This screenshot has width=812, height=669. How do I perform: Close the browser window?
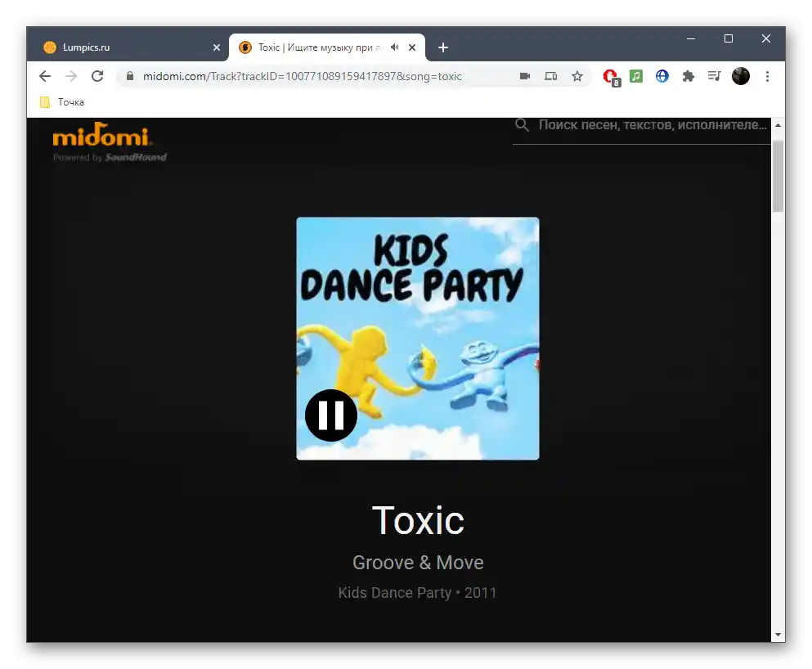click(766, 38)
